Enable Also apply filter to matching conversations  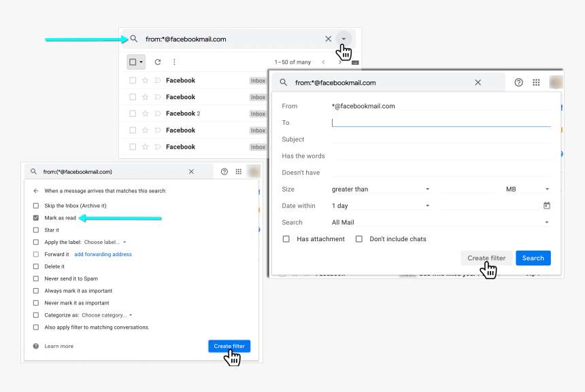pos(36,327)
